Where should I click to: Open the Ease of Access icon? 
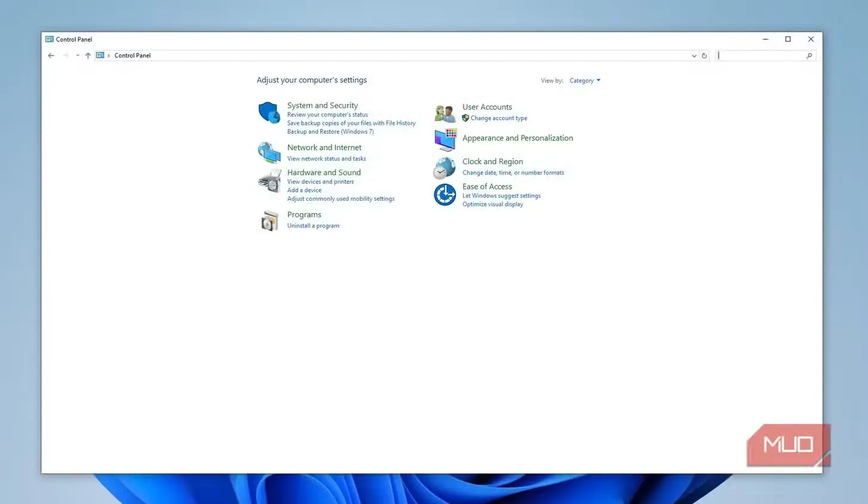(x=444, y=195)
